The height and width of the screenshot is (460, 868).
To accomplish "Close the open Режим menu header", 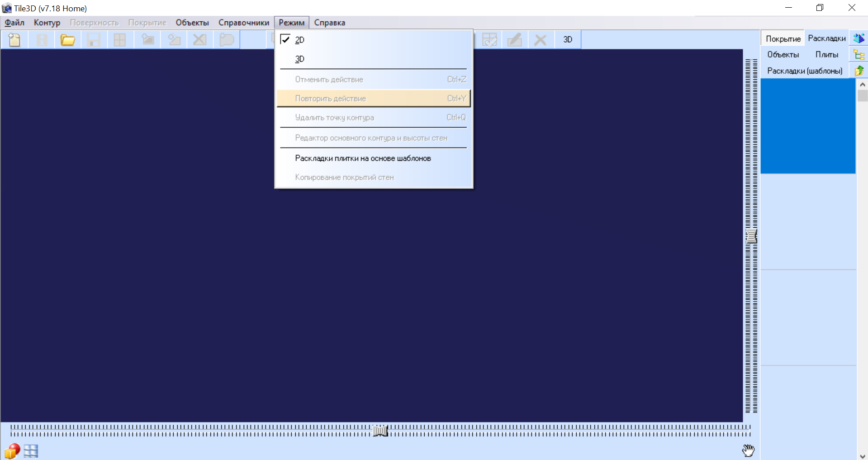I will [x=292, y=23].
